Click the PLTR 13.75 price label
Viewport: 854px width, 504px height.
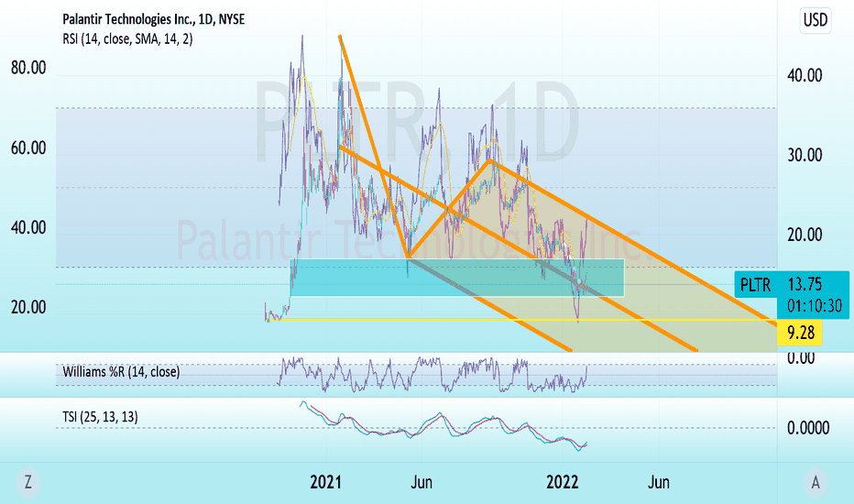792,284
